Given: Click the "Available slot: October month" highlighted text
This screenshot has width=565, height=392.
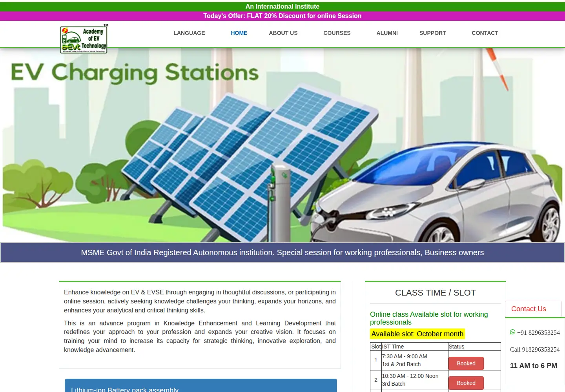Looking at the screenshot, I should (x=417, y=334).
